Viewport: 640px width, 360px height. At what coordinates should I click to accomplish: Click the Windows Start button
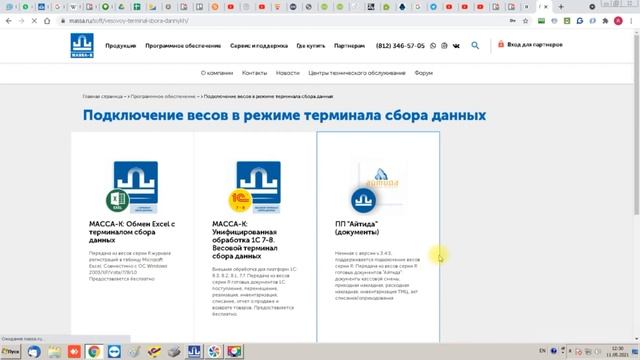(x=11, y=351)
